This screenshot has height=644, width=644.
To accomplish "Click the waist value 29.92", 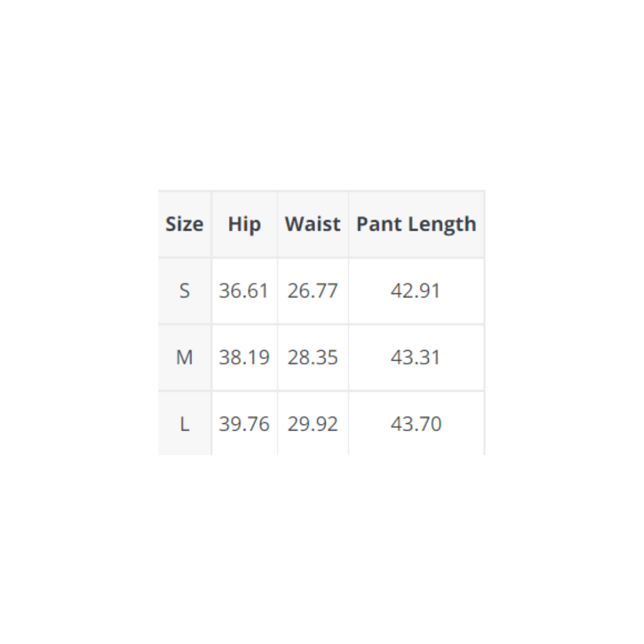I will (312, 424).
